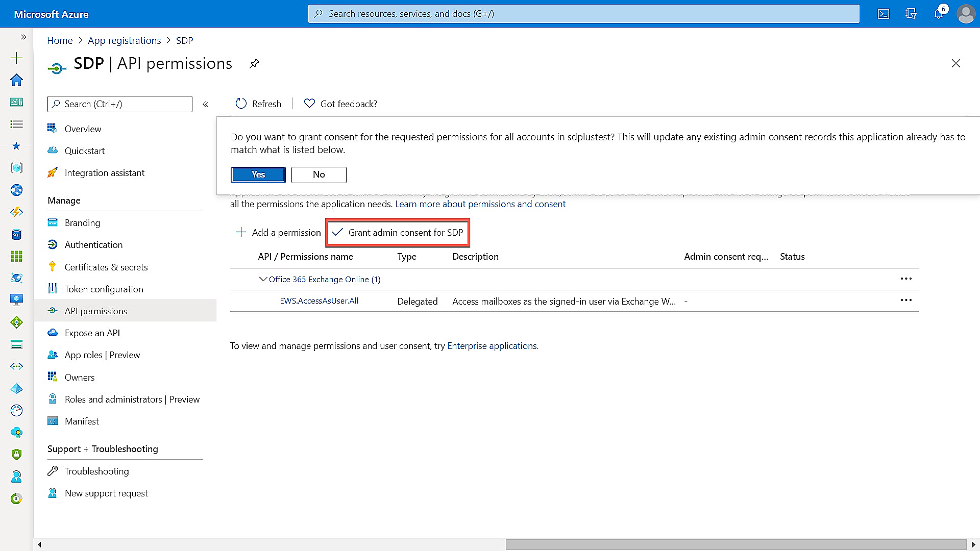980x551 pixels.
Task: Collapse the Office 365 Exchange Online group
Action: 263,279
